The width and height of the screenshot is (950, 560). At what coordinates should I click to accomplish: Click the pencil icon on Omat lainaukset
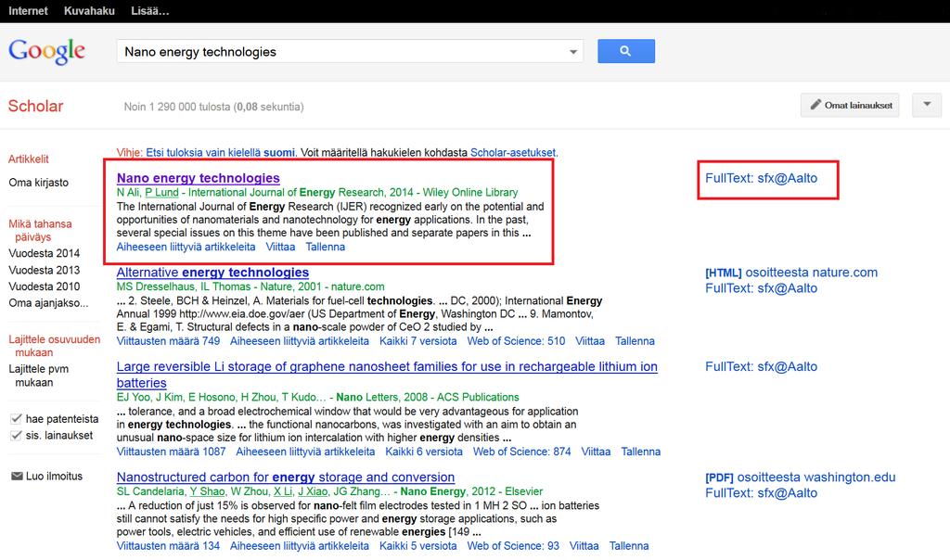pos(815,105)
